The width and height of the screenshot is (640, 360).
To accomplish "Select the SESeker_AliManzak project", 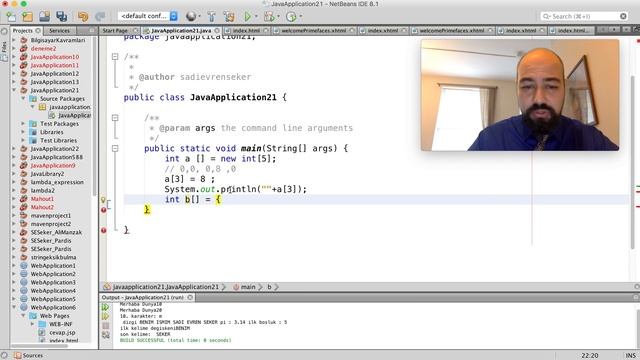I will (x=56, y=232).
